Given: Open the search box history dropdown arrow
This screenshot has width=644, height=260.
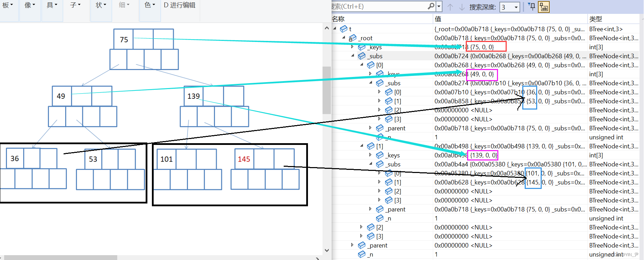Looking at the screenshot, I should 439,6.
